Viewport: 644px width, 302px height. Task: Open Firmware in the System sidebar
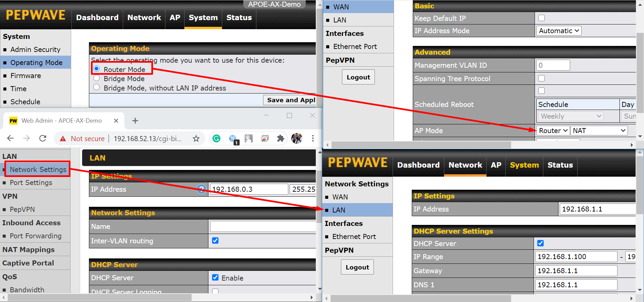[26, 76]
